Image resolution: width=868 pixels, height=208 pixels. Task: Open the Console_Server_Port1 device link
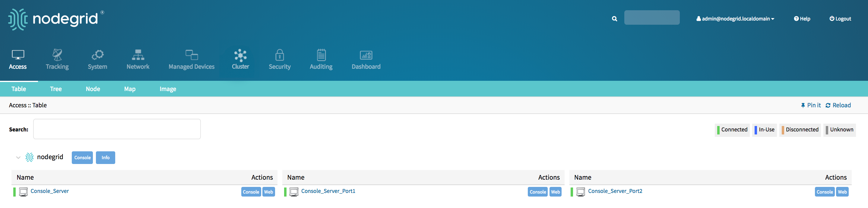coord(328,191)
